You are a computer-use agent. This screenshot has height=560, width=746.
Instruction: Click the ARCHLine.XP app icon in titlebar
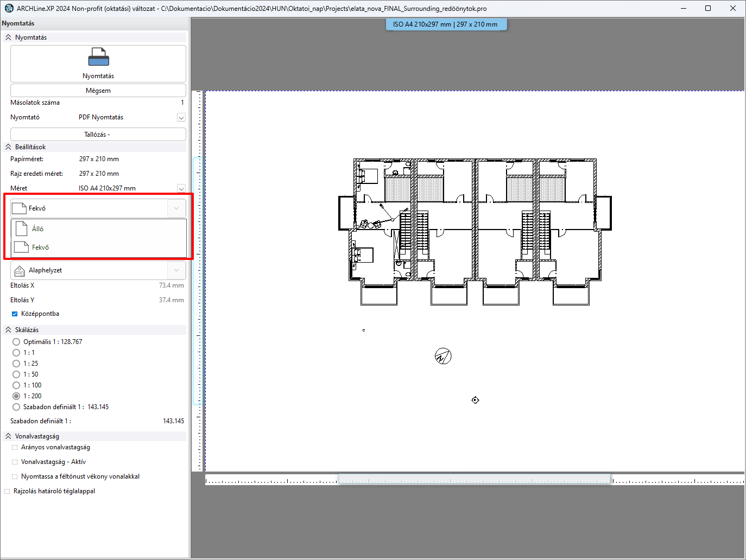(x=9, y=8)
